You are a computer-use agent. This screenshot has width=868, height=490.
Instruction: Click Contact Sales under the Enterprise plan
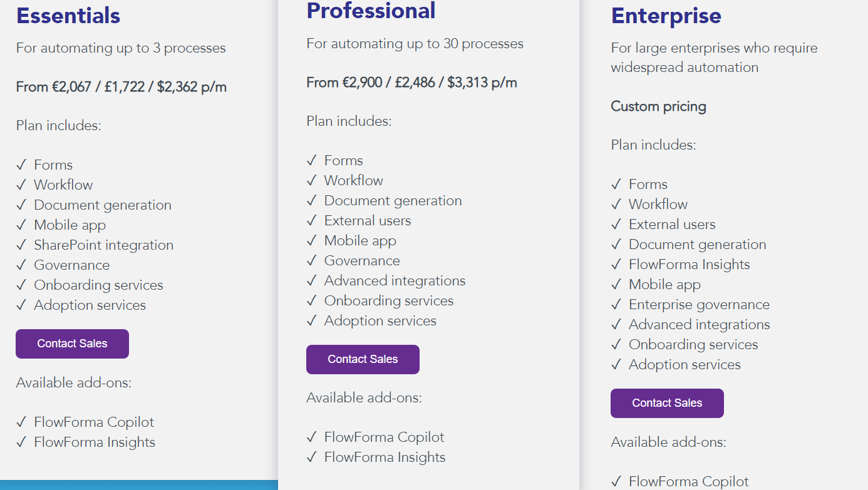[x=667, y=403]
